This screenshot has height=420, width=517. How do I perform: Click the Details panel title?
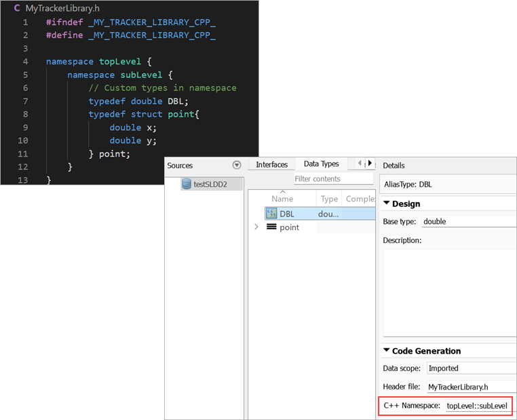[x=394, y=166]
